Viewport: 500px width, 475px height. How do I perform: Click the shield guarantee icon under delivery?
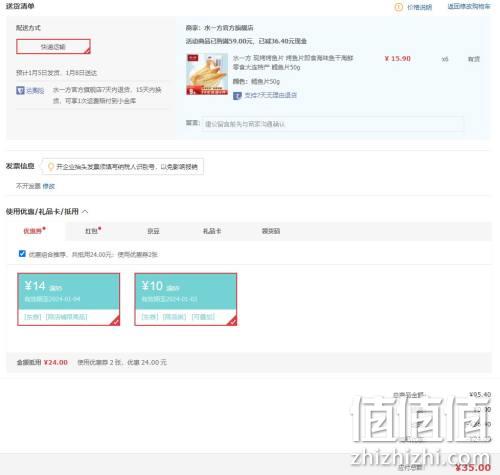tap(20, 90)
